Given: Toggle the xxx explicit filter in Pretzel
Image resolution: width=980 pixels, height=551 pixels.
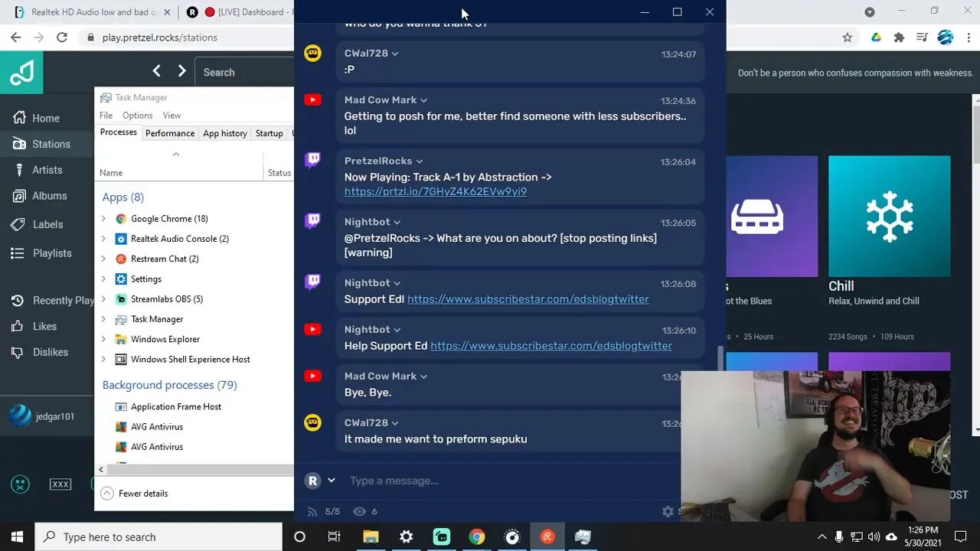Looking at the screenshot, I should click(60, 484).
